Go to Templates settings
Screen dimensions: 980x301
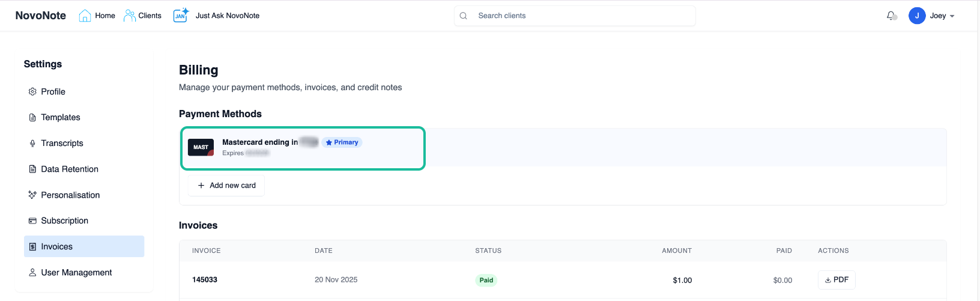coord(60,117)
